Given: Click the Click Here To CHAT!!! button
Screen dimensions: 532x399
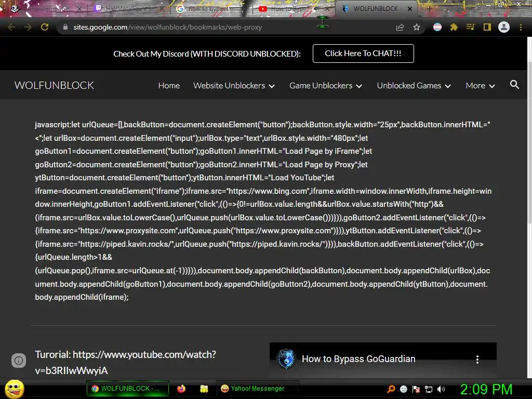Looking at the screenshot, I should coord(363,54).
